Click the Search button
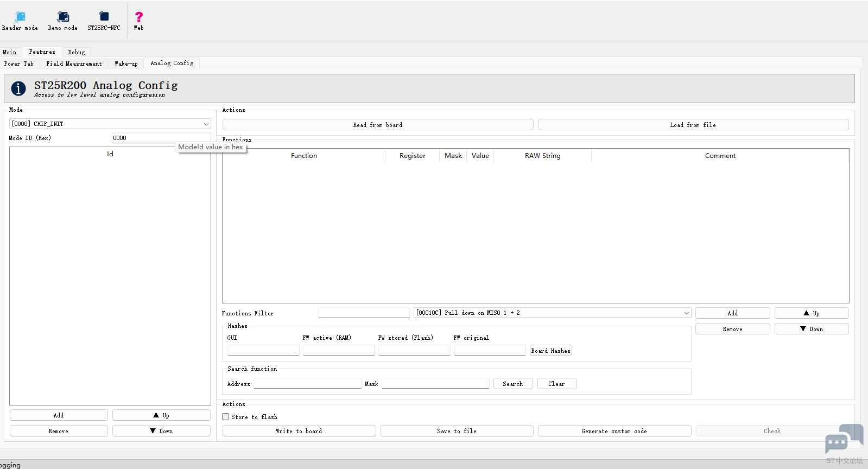This screenshot has height=469, width=868. point(513,384)
